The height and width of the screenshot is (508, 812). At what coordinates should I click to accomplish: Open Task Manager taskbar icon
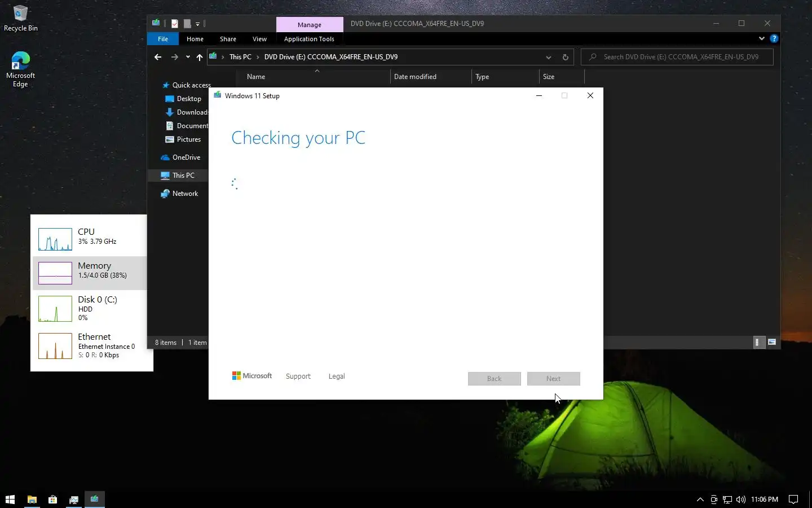[x=73, y=499]
